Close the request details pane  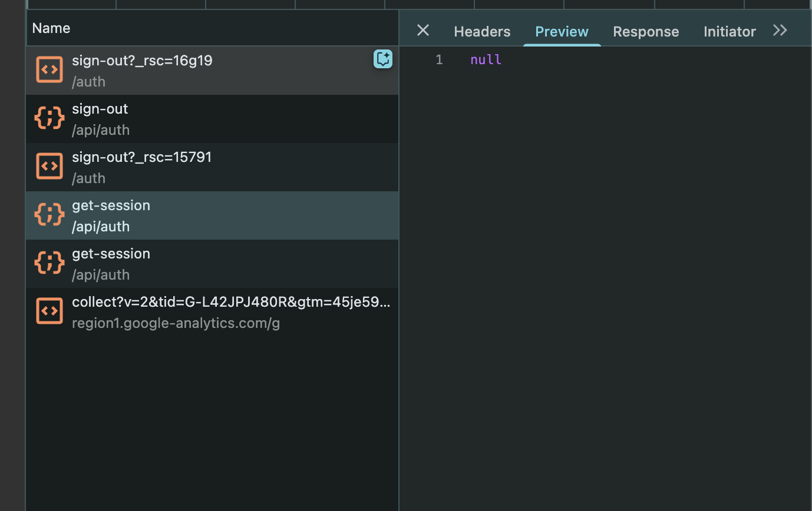[x=423, y=31]
